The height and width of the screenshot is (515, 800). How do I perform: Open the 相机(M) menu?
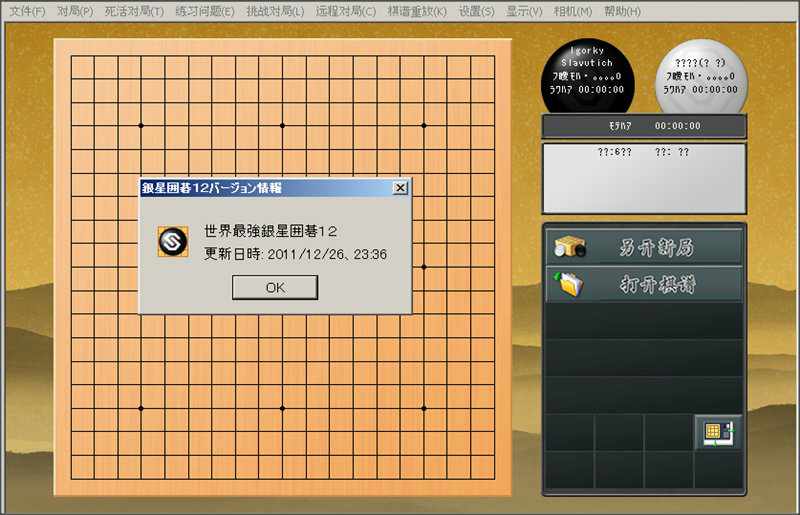point(573,11)
